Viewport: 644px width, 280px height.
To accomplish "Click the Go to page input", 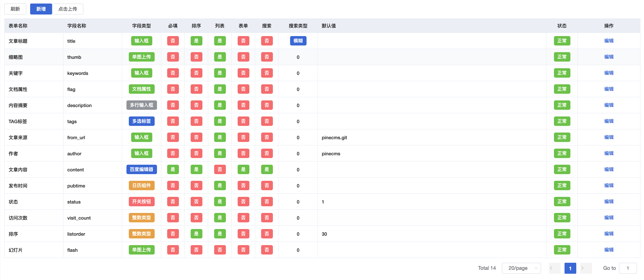I will click(x=628, y=268).
